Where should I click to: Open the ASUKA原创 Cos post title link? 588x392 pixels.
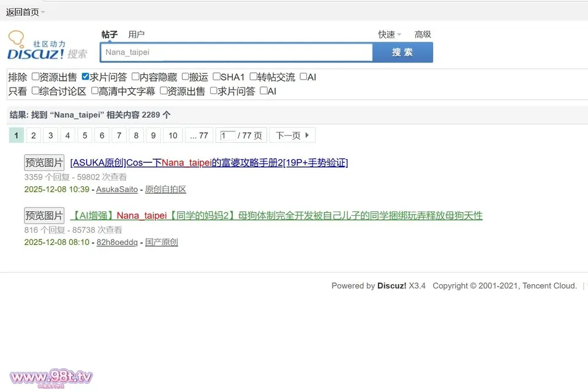tap(209, 163)
